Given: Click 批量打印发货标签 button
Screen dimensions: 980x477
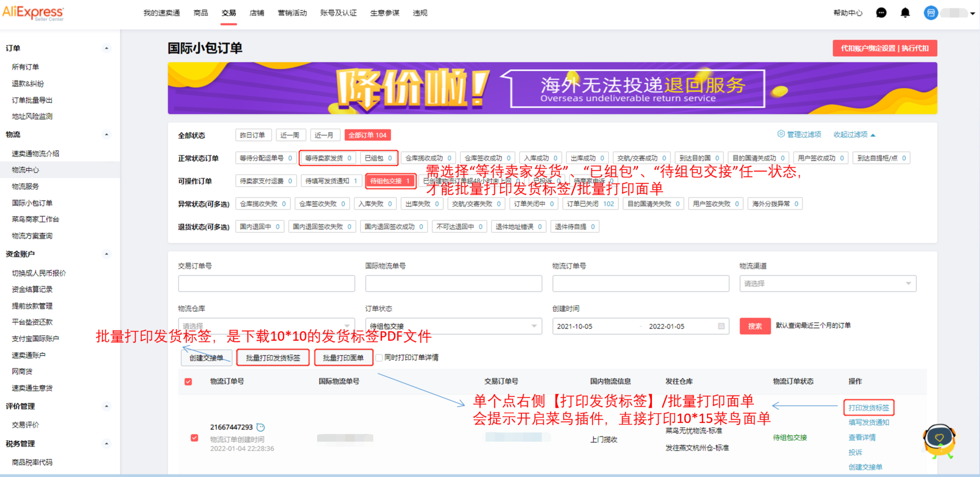Looking at the screenshot, I should (273, 357).
